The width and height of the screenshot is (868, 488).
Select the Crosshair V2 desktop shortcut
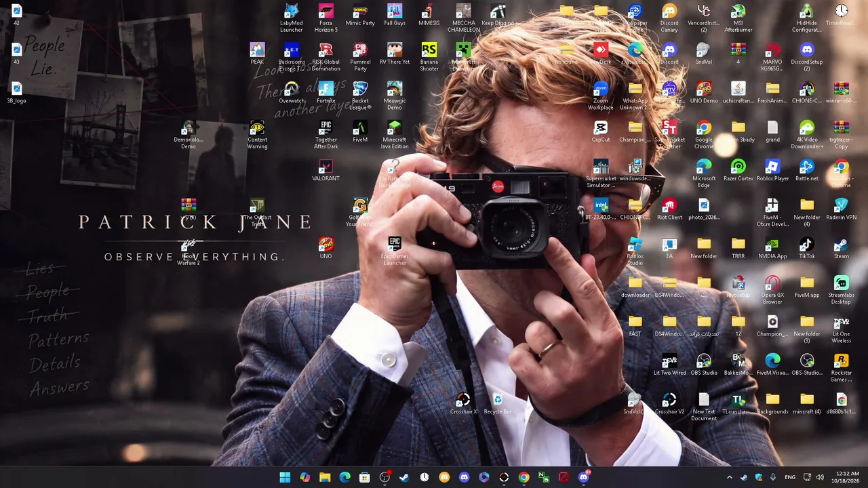670,403
